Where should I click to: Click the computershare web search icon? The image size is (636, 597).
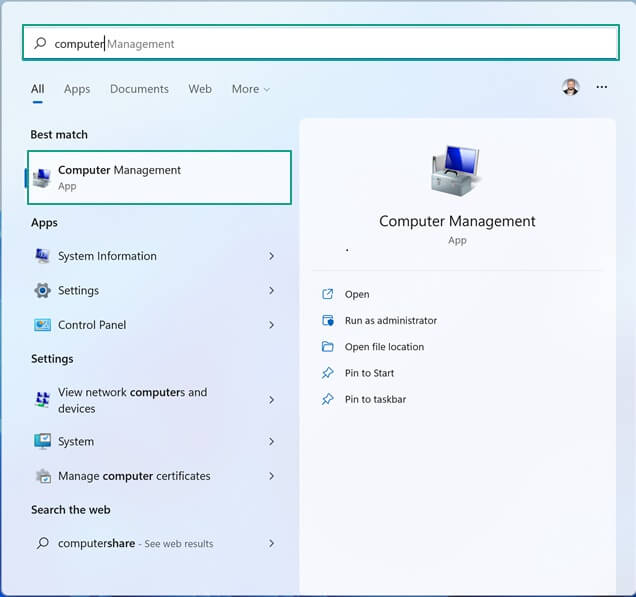(x=43, y=543)
